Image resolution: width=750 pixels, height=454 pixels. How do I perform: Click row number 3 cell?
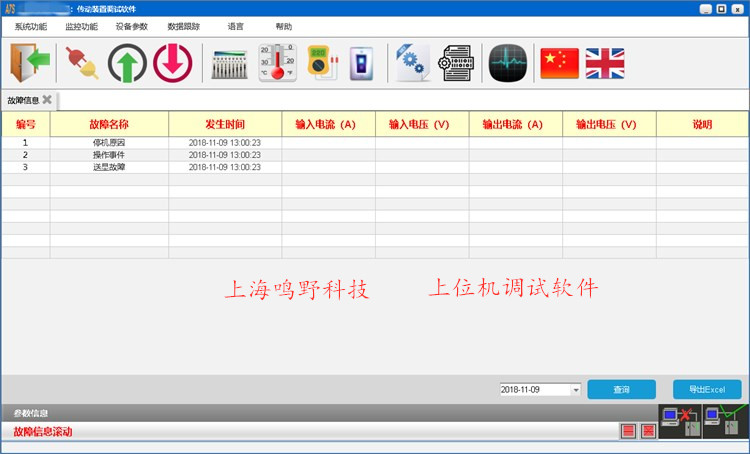(x=26, y=167)
